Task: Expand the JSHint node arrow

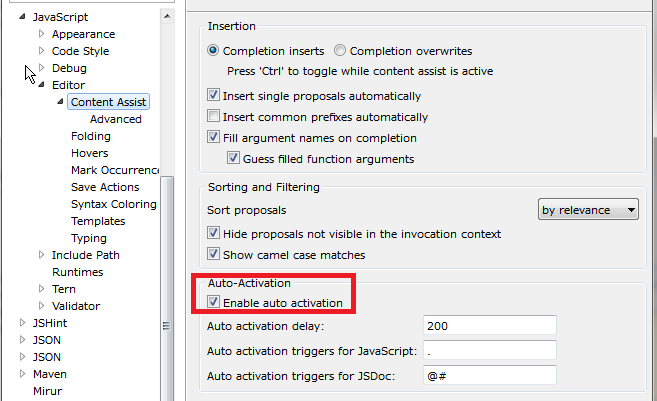Action: click(x=22, y=322)
